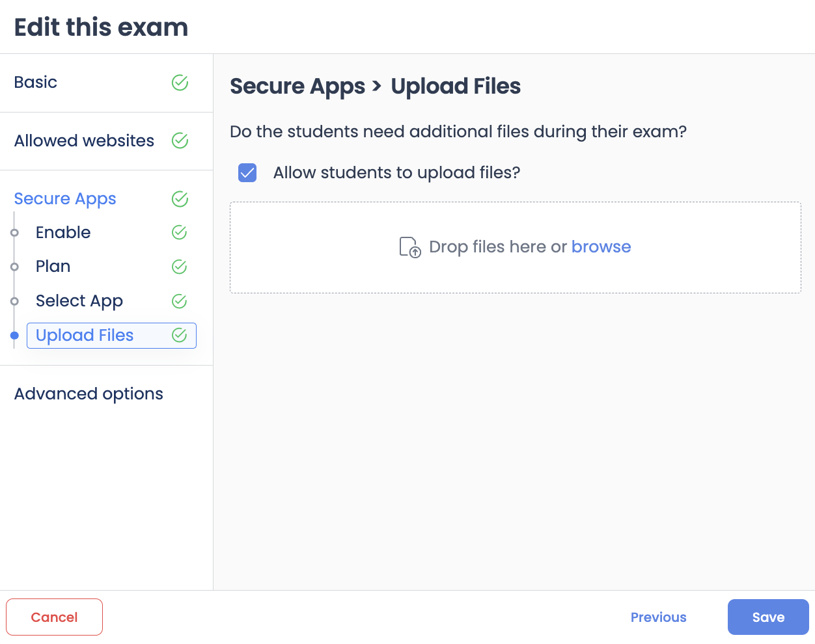The width and height of the screenshot is (815, 644).
Task: Expand the Advanced options section
Action: coord(89,394)
